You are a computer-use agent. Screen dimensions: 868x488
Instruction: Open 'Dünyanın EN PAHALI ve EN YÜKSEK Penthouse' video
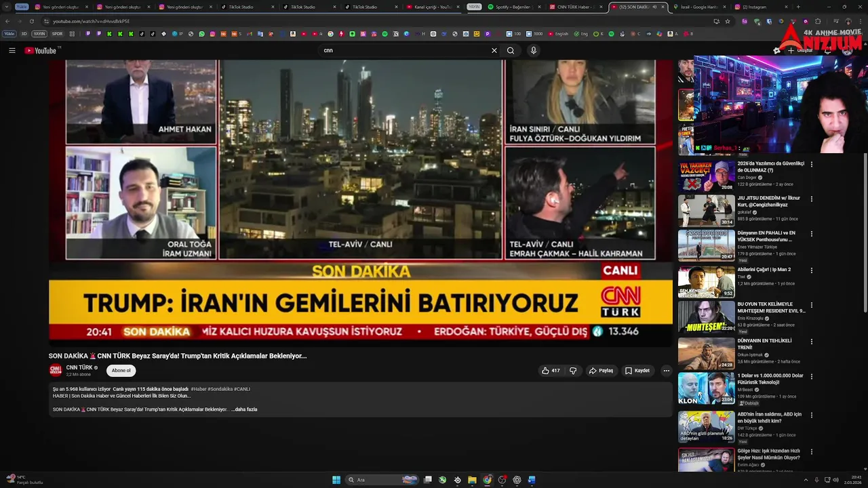click(x=706, y=245)
